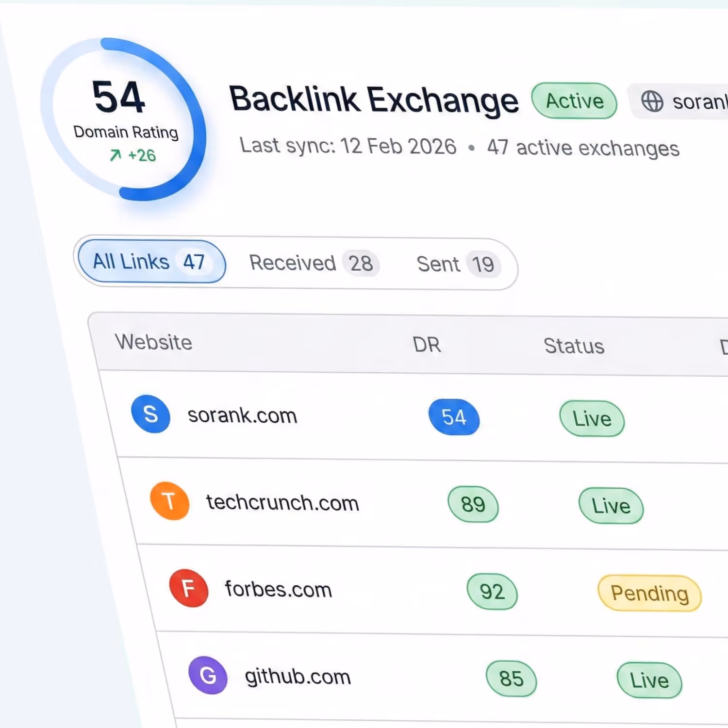Open the sorank.com website link
Viewport: 728px width, 728px height.
[242, 415]
